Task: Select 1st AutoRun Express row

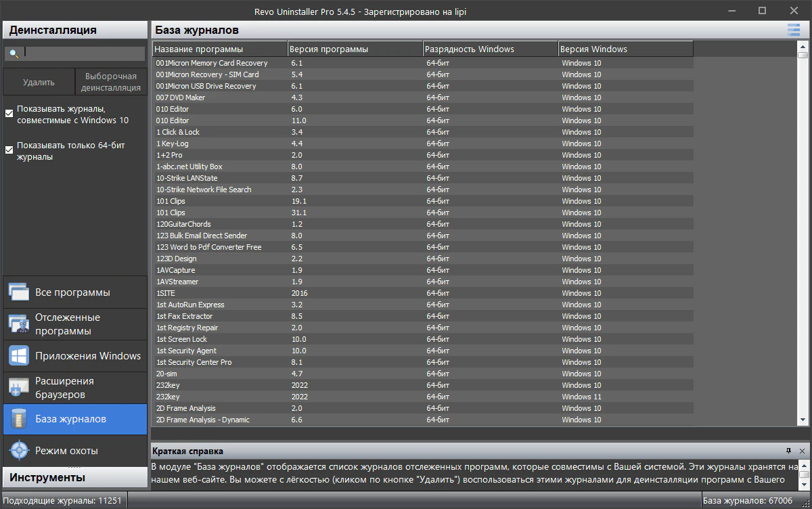Action: 423,305
